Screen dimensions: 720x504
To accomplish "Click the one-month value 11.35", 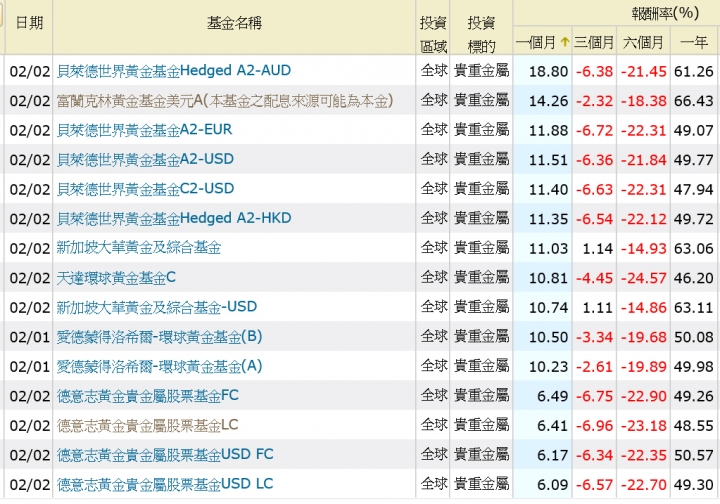I will tap(548, 219).
